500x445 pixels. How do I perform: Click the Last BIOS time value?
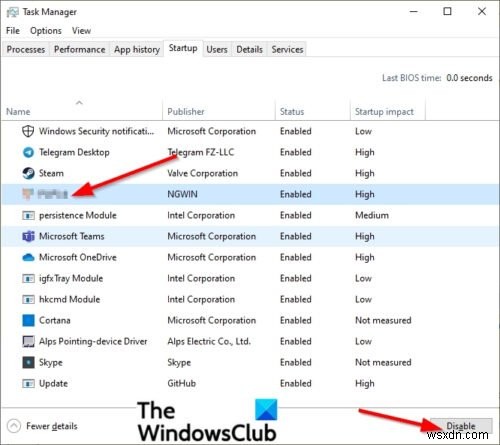[469, 78]
